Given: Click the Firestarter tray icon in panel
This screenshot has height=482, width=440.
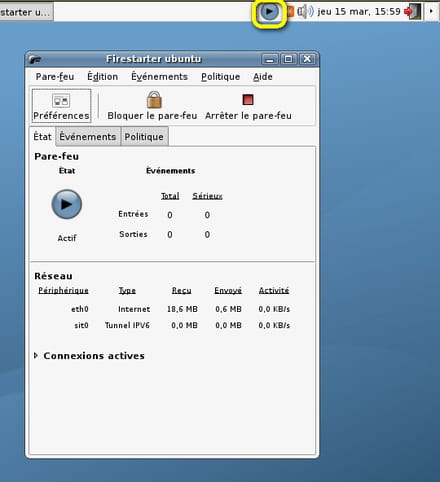Looking at the screenshot, I should pos(269,12).
